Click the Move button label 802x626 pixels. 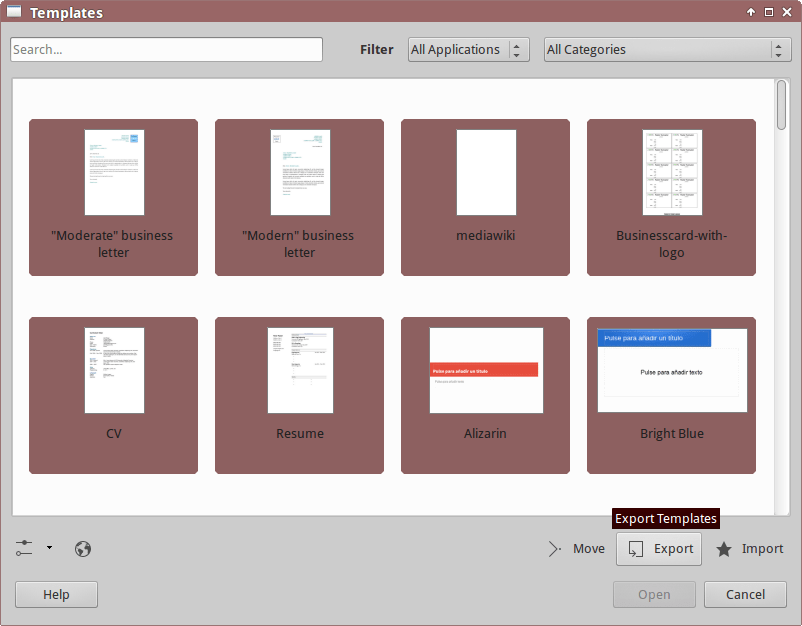[x=589, y=548]
